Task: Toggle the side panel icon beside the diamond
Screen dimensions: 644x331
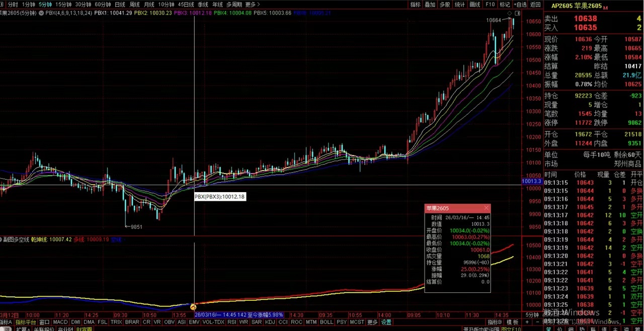Action: 517,13
